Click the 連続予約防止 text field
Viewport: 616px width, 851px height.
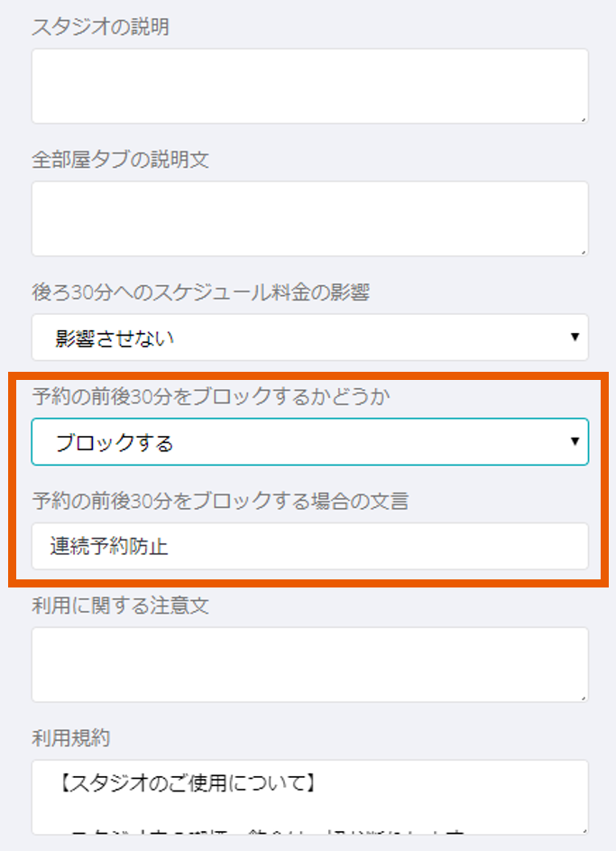tap(309, 546)
